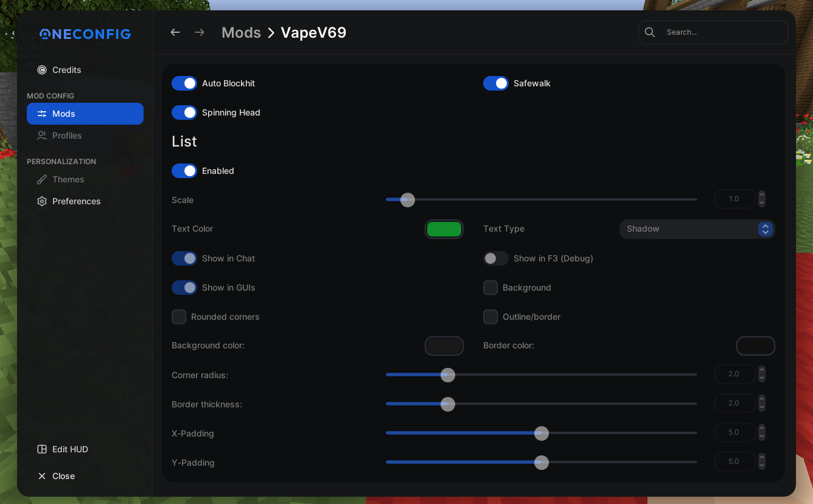Screen dimensions: 813x504
Task: Open the Preferences section
Action: 85,201
